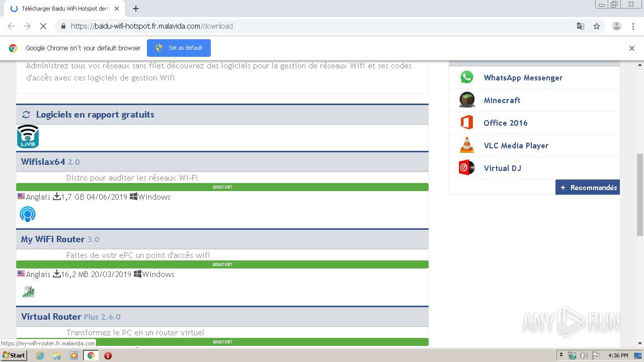Click the scrollbar down arrow
The image size is (644, 362).
(640, 343)
